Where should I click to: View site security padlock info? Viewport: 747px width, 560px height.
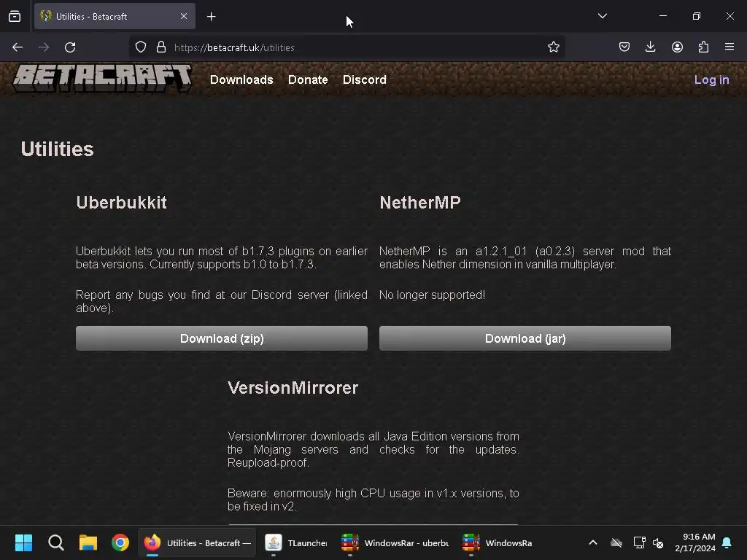[x=161, y=47]
